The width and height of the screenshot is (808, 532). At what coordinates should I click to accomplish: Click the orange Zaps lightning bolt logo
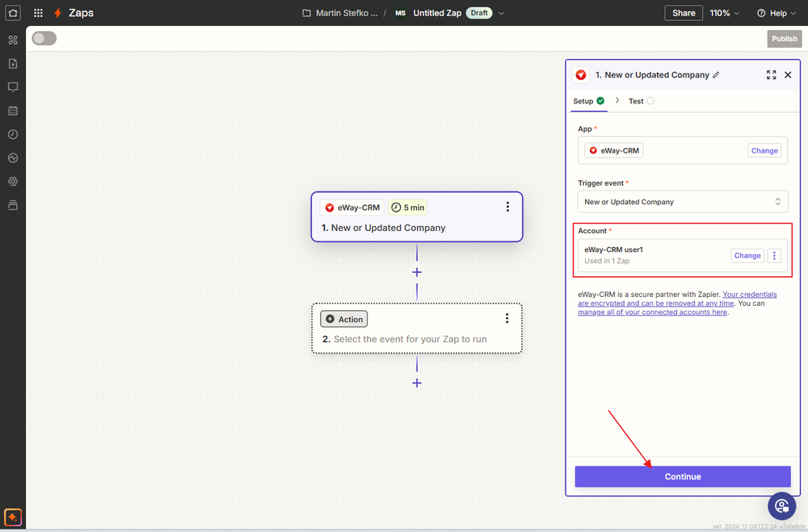click(x=57, y=13)
